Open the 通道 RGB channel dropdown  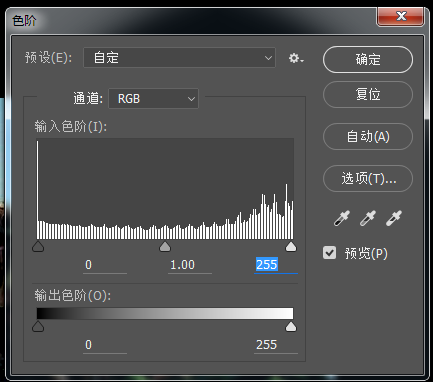pyautogui.click(x=153, y=99)
